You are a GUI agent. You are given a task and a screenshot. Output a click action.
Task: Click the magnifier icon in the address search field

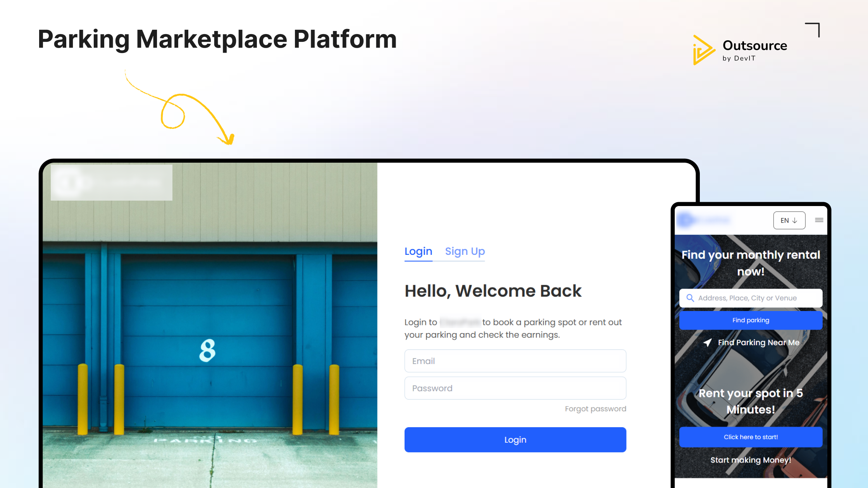pos(691,298)
